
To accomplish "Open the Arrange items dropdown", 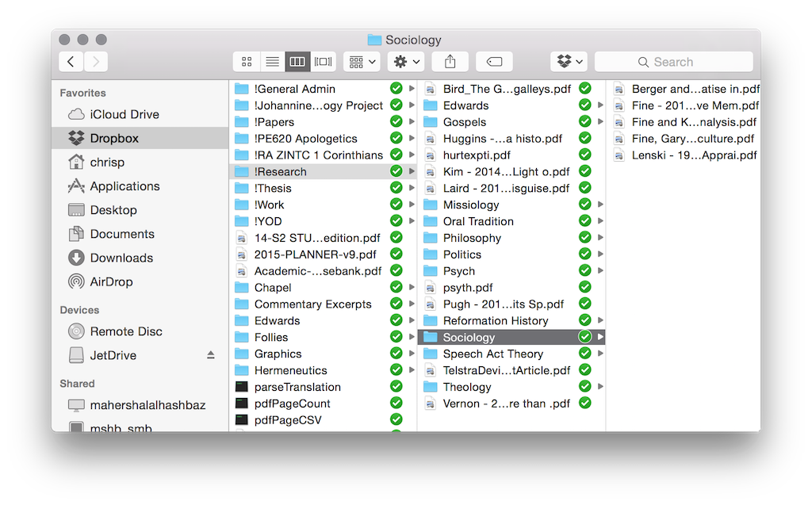I will click(x=363, y=62).
